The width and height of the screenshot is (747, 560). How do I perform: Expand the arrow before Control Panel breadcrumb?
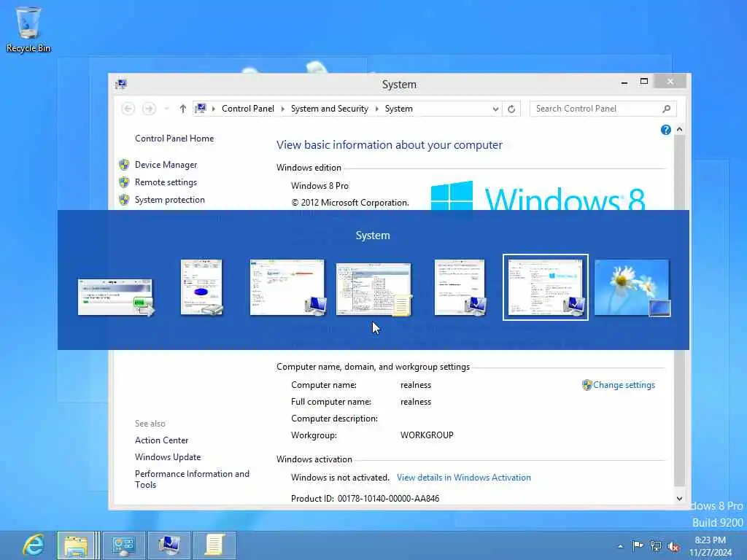tap(214, 109)
